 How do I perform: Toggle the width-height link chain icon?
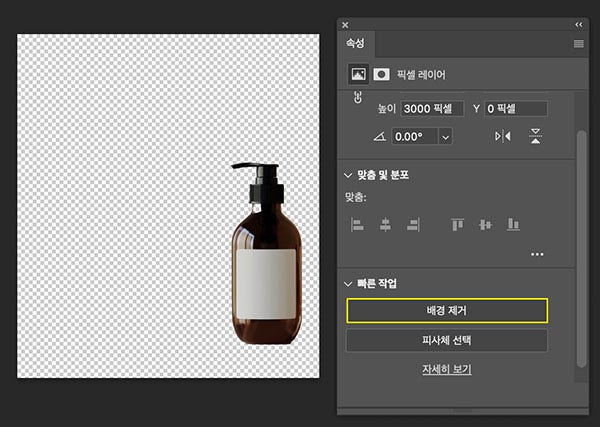click(x=358, y=97)
